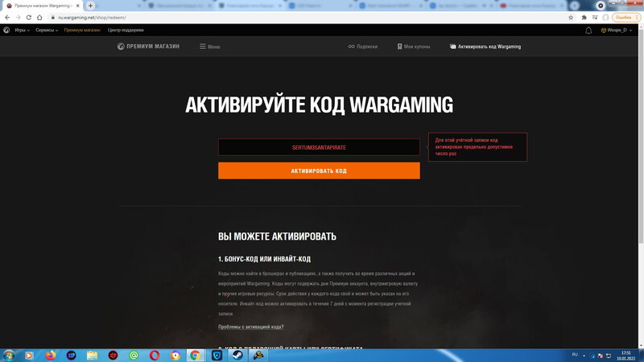Go to browser home page
644x362 pixels.
[x=39, y=18]
